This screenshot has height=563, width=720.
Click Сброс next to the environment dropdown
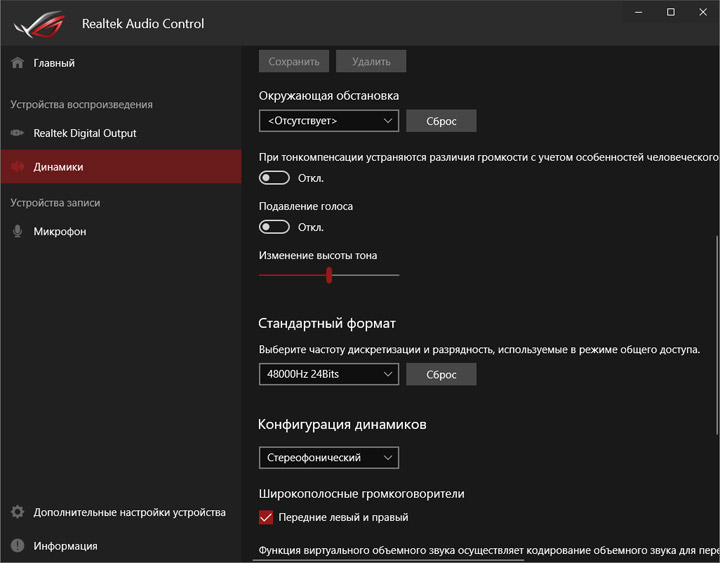(x=441, y=121)
